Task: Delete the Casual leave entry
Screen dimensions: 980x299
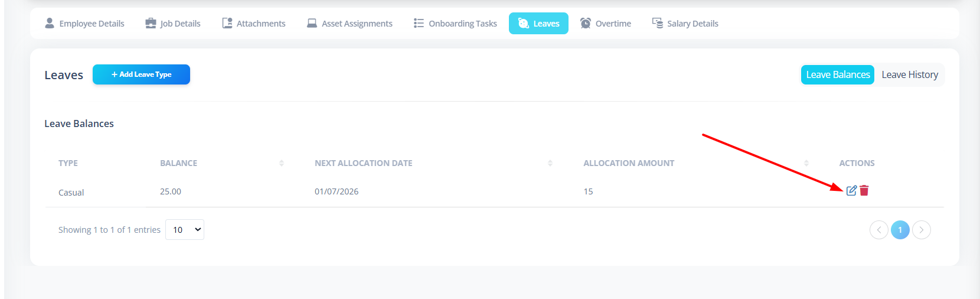Action: pos(864,190)
